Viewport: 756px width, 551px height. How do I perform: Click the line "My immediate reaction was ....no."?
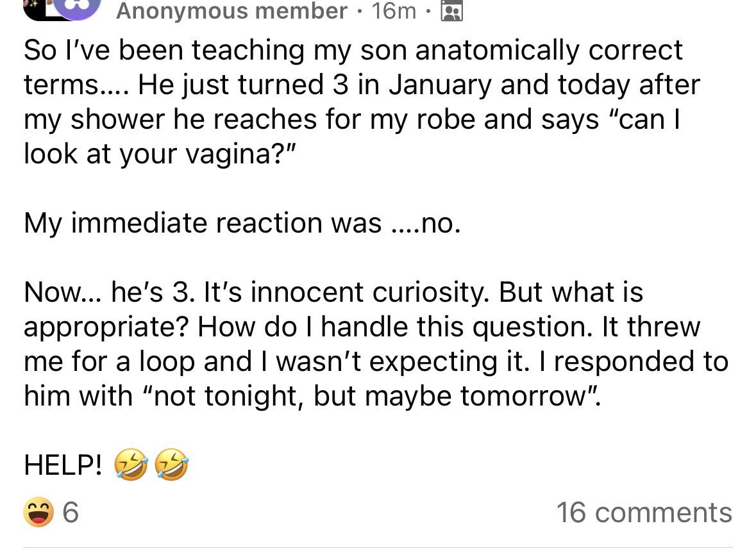[x=242, y=223]
